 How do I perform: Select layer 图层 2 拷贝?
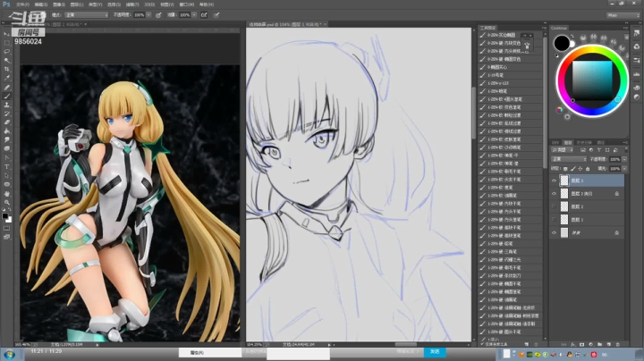point(587,194)
